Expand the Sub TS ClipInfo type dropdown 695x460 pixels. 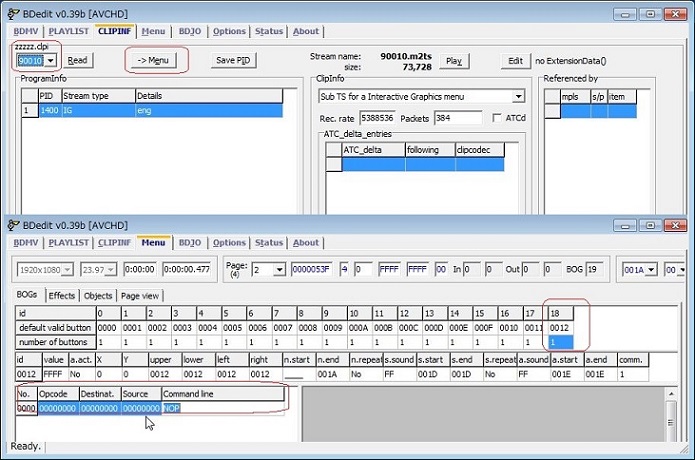(518, 96)
